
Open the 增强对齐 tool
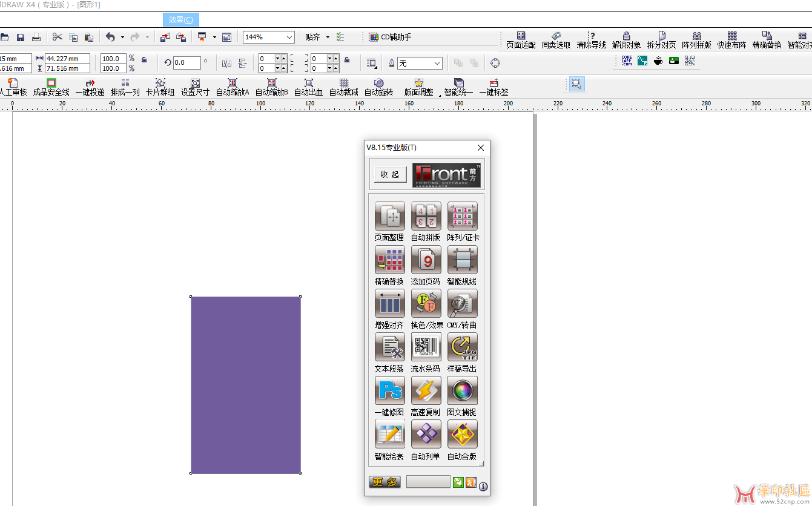coord(389,303)
